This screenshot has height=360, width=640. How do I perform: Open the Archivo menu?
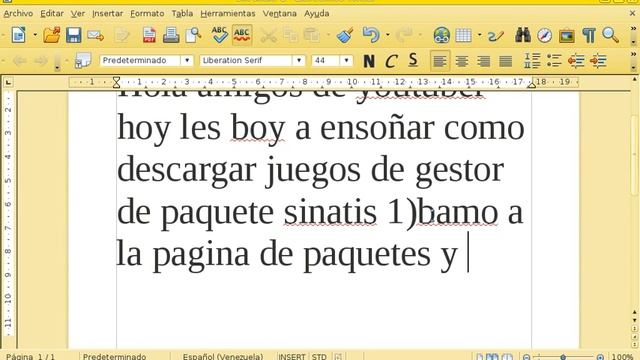(18, 13)
